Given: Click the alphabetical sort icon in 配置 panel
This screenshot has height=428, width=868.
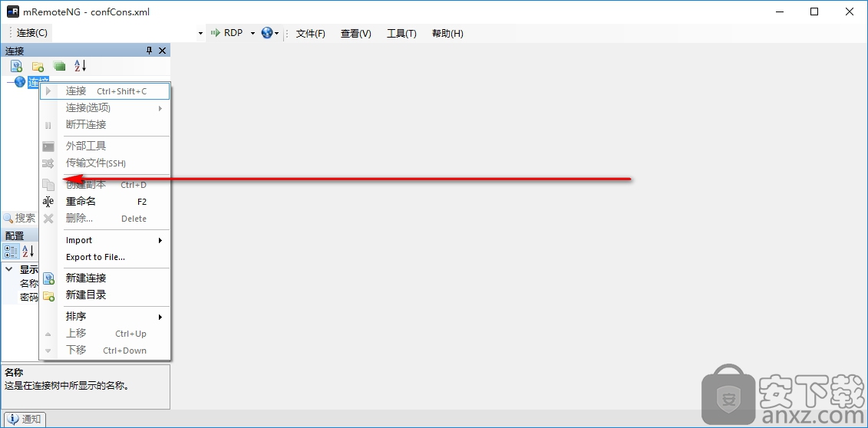Looking at the screenshot, I should 28,252.
